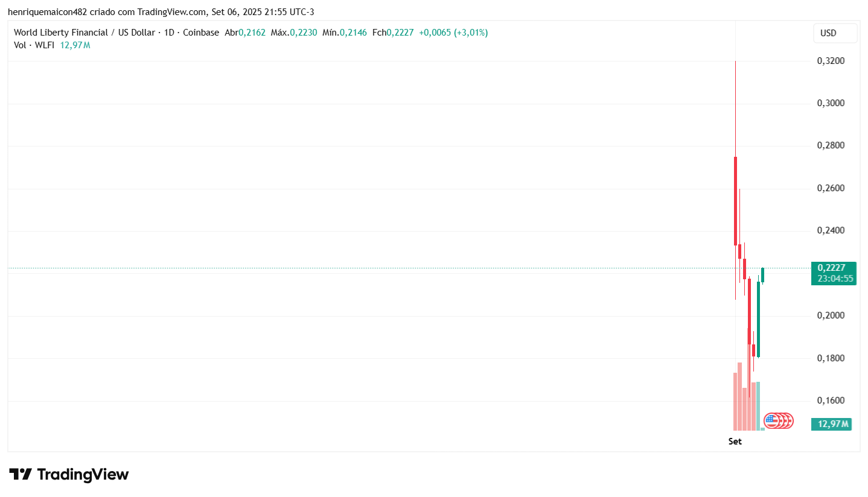The width and height of the screenshot is (868, 497).
Task: Select the World Liberty Financial / US Dollar symbol title
Action: pyautogui.click(x=85, y=33)
